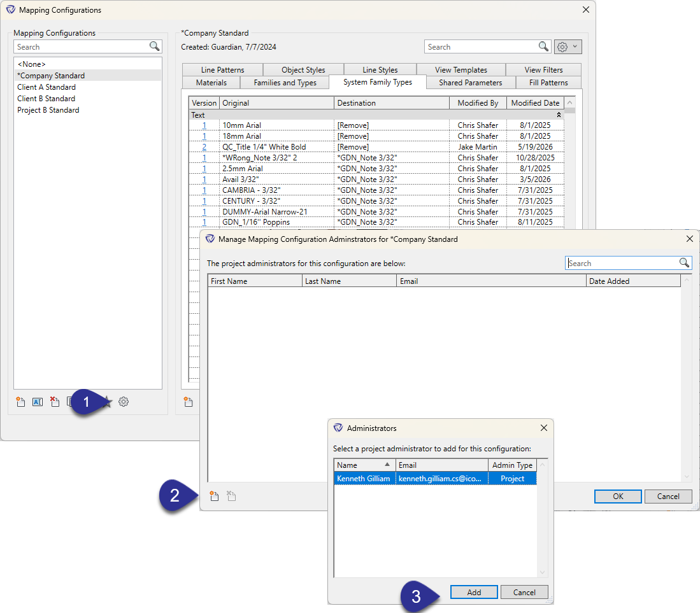
Task: Click Cancel in Administrators dialog
Action: pos(524,592)
